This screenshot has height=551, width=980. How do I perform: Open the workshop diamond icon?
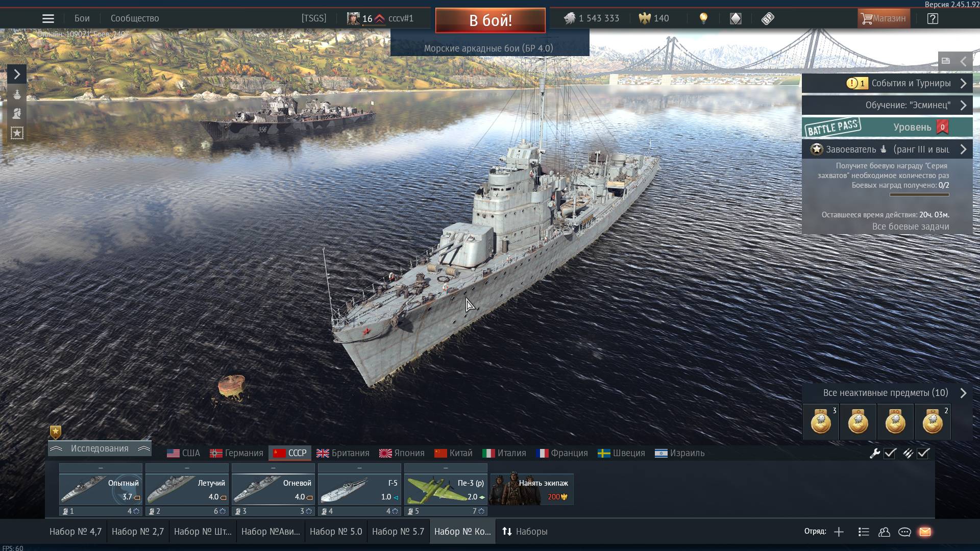pyautogui.click(x=736, y=18)
